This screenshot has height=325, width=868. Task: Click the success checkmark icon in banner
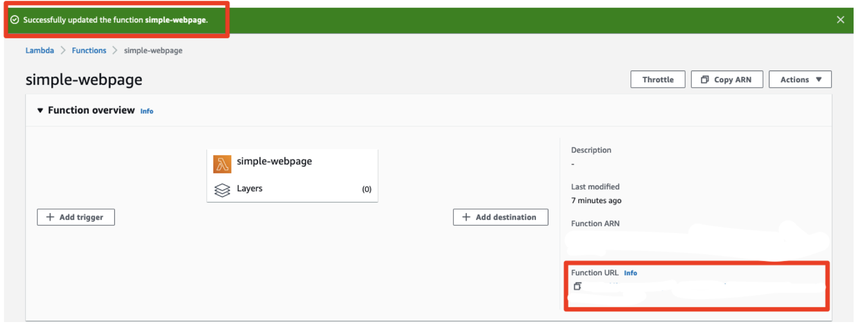15,20
